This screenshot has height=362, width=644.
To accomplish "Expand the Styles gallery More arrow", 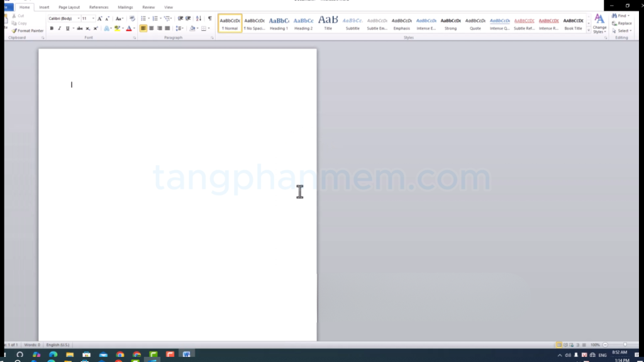I will click(589, 31).
